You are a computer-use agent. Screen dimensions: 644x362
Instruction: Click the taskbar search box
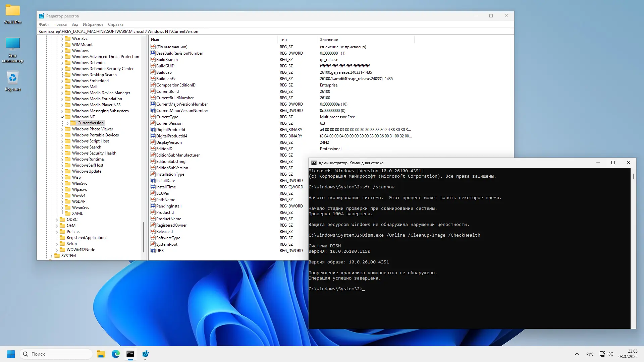(x=56, y=354)
